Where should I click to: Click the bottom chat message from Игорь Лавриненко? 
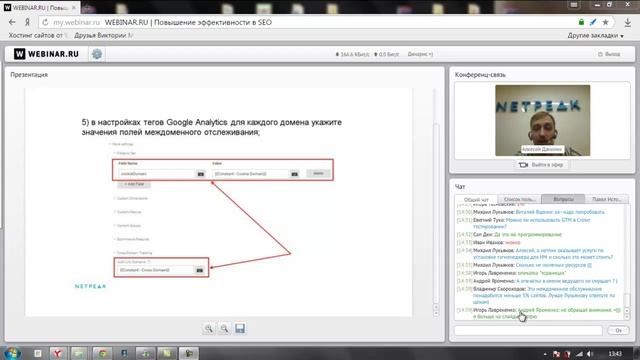point(538,313)
